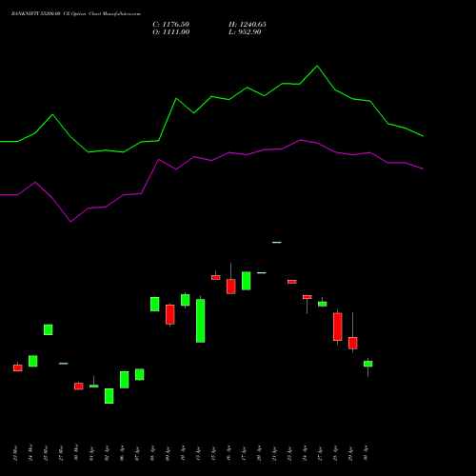
Task: Click the green candle above 08 Apr
Action: (x=155, y=304)
